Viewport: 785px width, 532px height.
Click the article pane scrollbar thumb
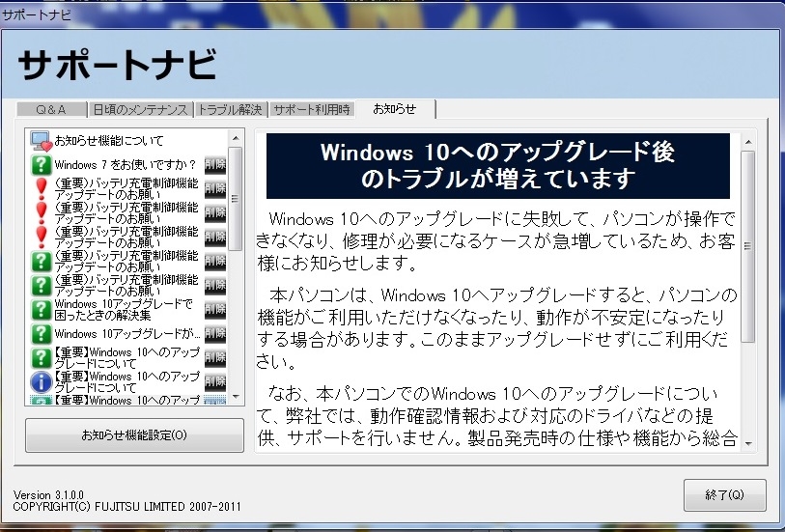(x=748, y=247)
